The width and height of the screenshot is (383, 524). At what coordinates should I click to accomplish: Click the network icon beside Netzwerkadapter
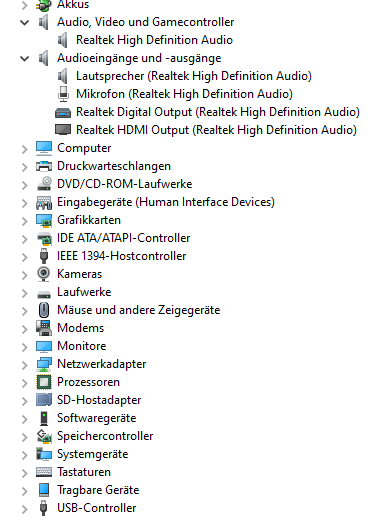point(44,364)
